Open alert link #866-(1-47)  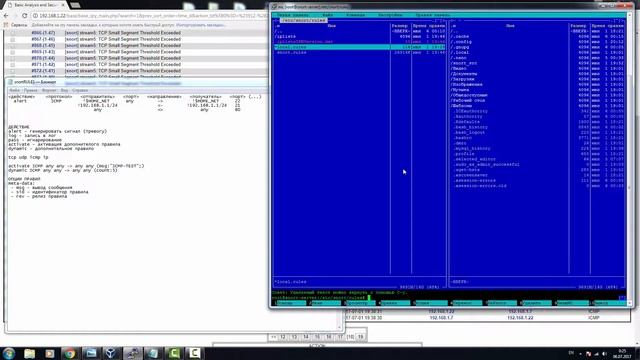(43, 33)
